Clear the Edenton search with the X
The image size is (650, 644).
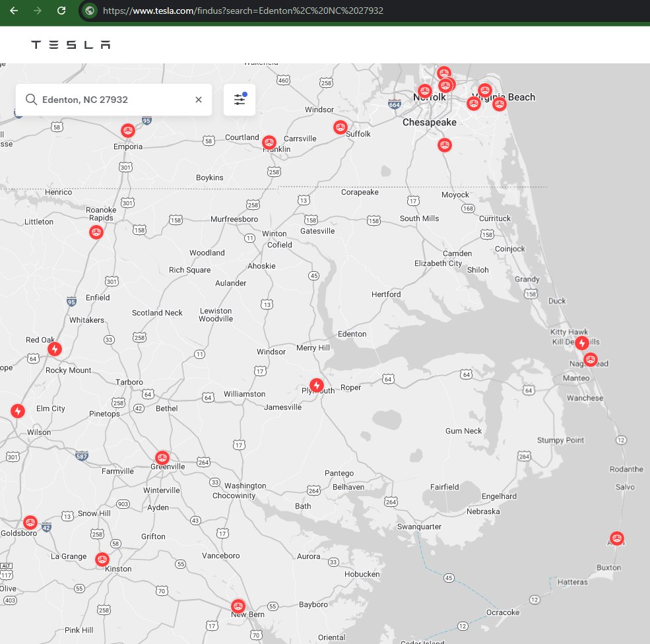198,99
